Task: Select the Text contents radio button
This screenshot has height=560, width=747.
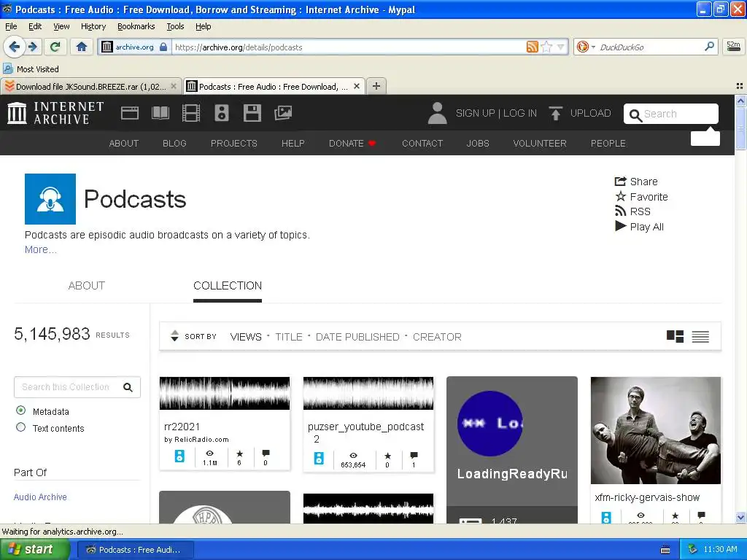Action: [21, 427]
